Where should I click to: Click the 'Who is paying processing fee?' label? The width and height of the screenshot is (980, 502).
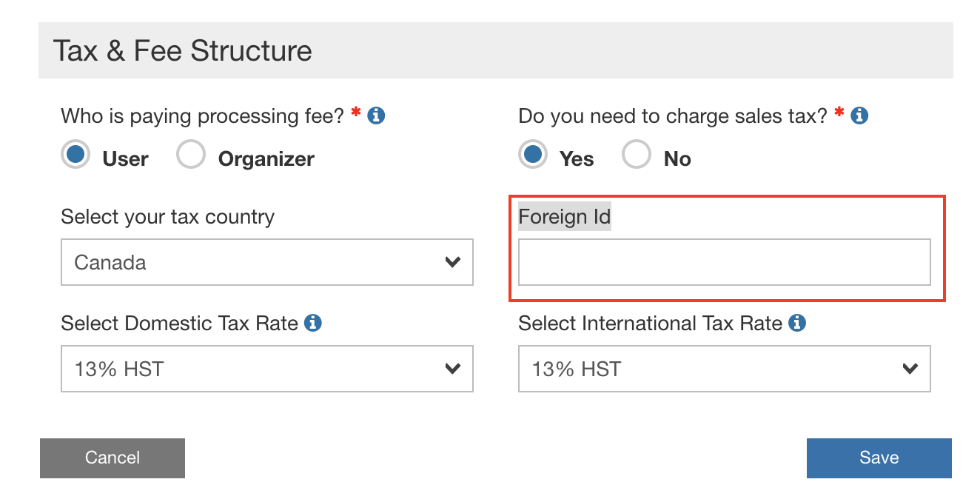(x=202, y=116)
